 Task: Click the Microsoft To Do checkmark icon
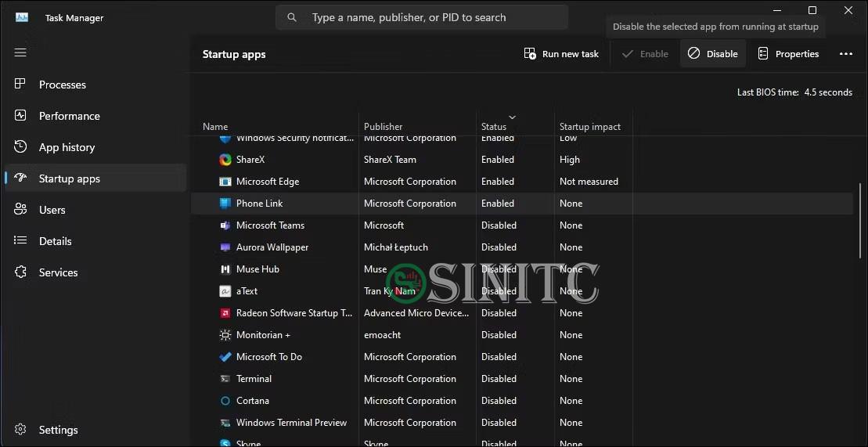[225, 357]
